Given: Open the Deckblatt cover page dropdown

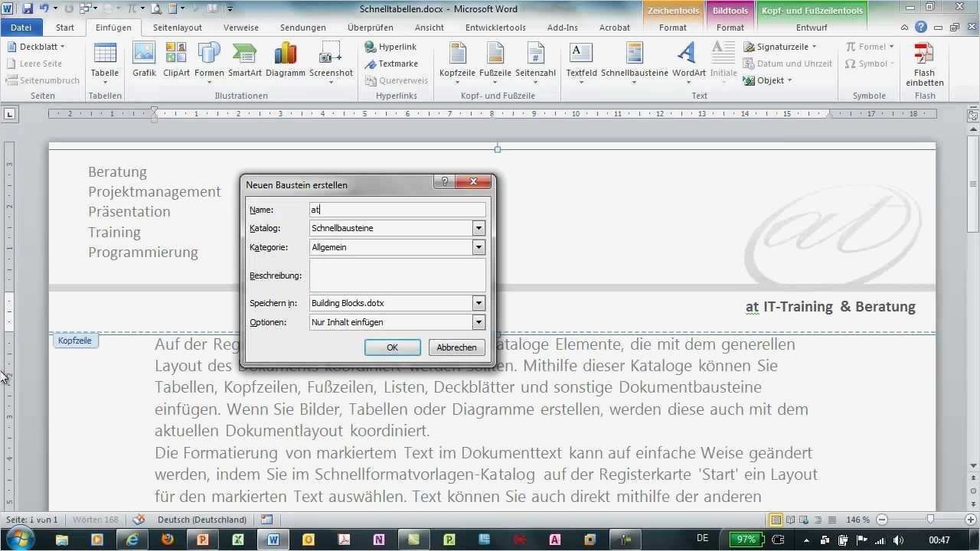Looking at the screenshot, I should [x=36, y=47].
